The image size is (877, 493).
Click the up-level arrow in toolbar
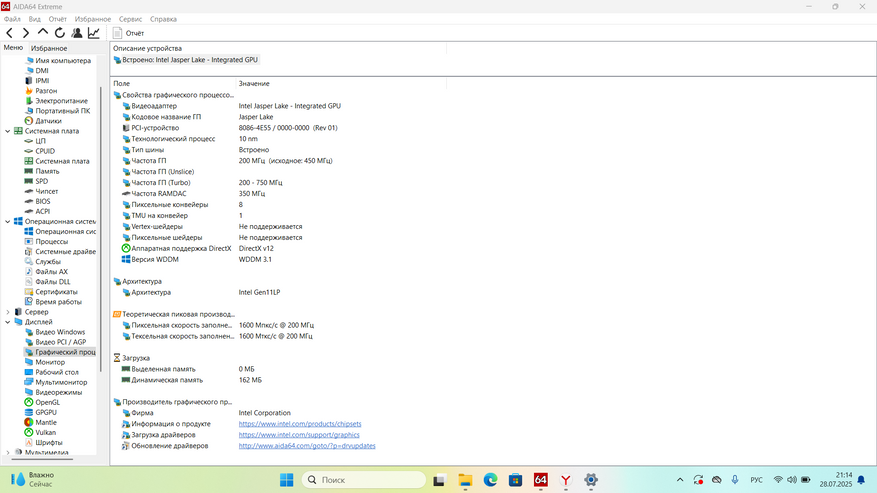tap(43, 32)
